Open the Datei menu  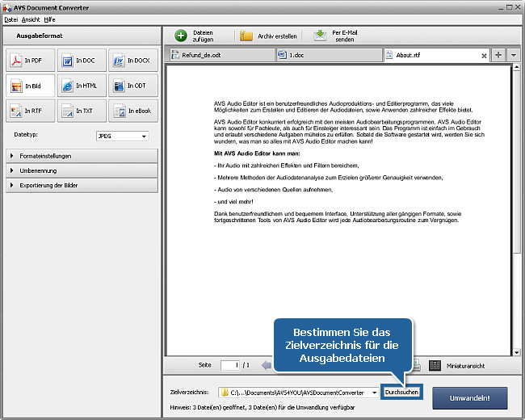[10, 19]
